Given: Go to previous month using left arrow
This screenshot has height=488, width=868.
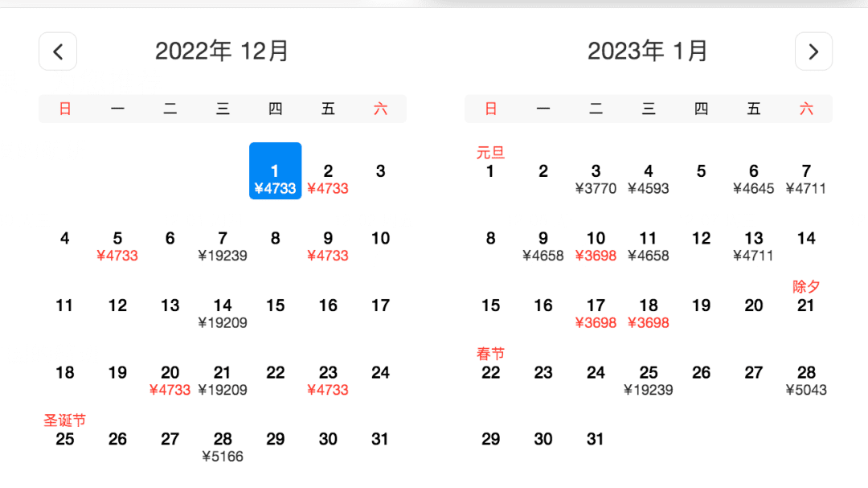Looking at the screenshot, I should pos(58,51).
